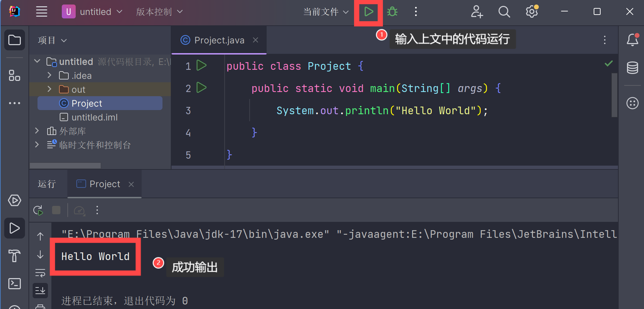Click the green Run button in top toolbar

pos(368,12)
